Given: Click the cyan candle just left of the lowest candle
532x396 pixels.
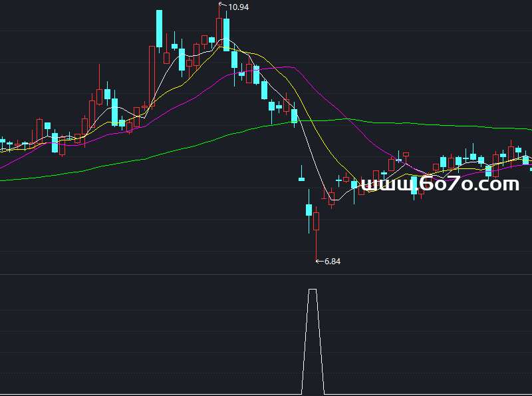Looking at the screenshot, I should (x=309, y=210).
